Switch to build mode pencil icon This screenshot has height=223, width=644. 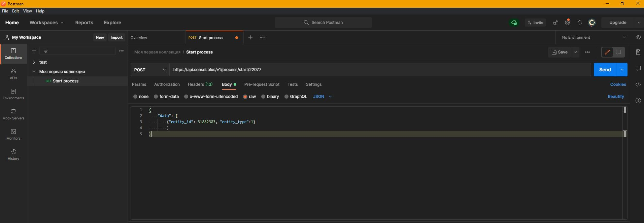click(x=607, y=52)
